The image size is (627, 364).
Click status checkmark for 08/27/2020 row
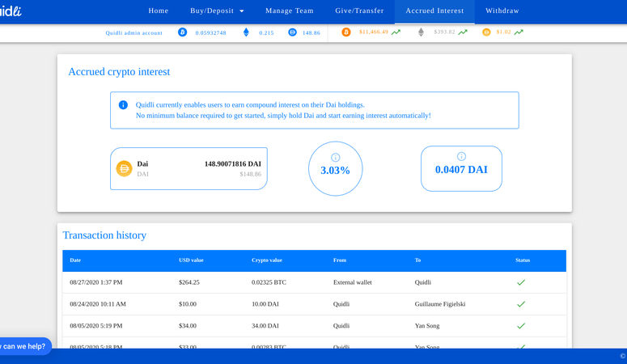[521, 282]
